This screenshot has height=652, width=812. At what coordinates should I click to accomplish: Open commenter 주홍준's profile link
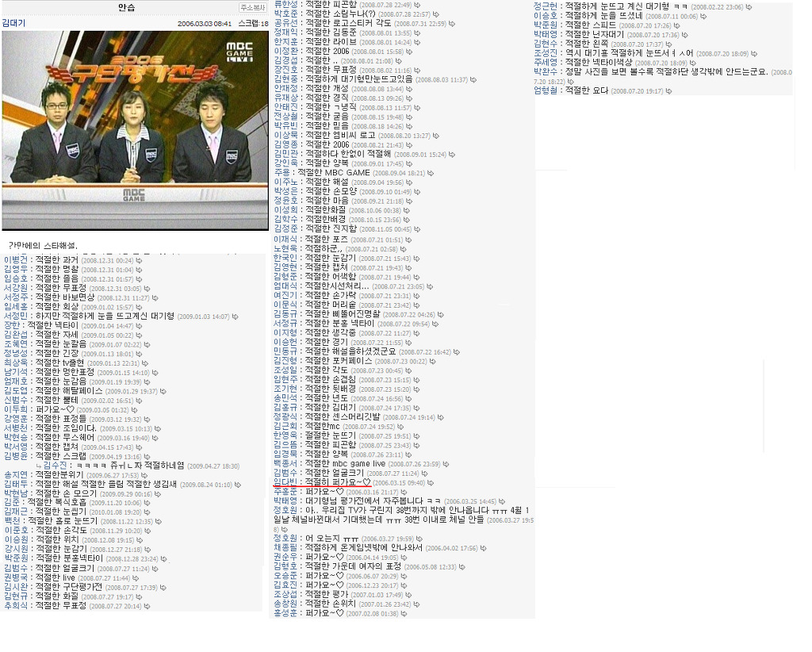[285, 492]
